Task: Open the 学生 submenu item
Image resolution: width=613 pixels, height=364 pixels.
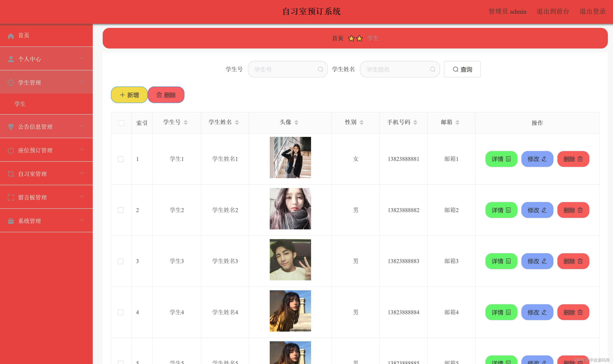Action: pos(20,104)
